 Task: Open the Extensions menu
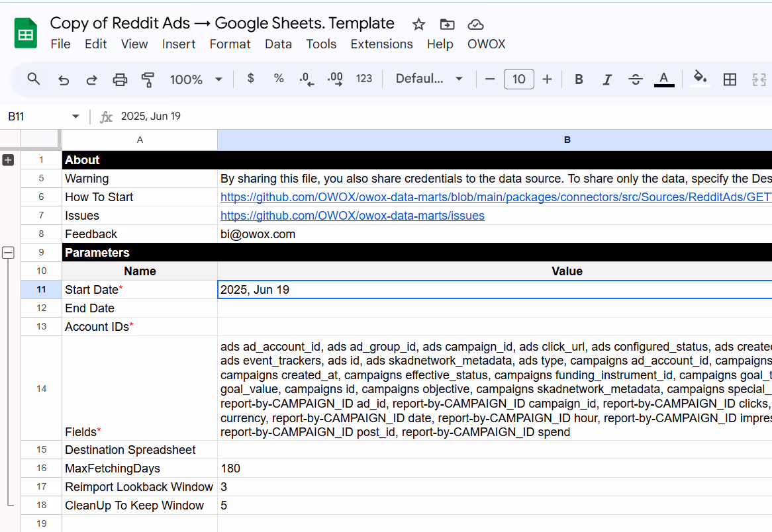coord(381,44)
